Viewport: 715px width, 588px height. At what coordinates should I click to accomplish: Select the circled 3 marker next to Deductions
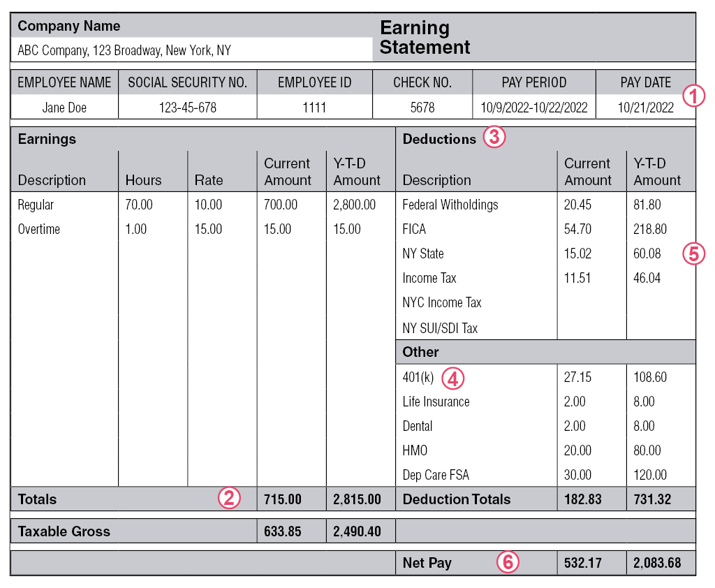point(494,138)
